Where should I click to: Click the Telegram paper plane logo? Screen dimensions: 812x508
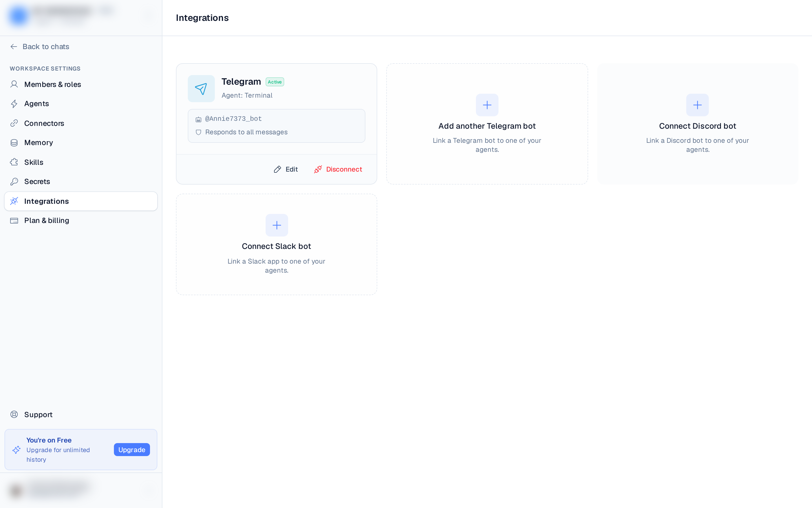point(201,89)
